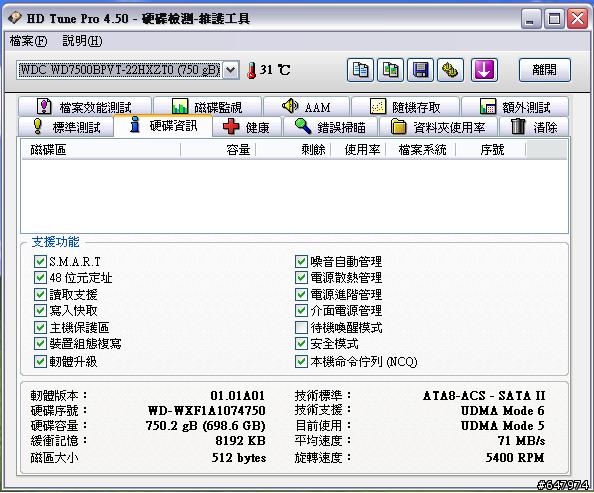Click the buffer size 8192 KB value
This screenshot has height=493, width=594.
click(x=240, y=441)
